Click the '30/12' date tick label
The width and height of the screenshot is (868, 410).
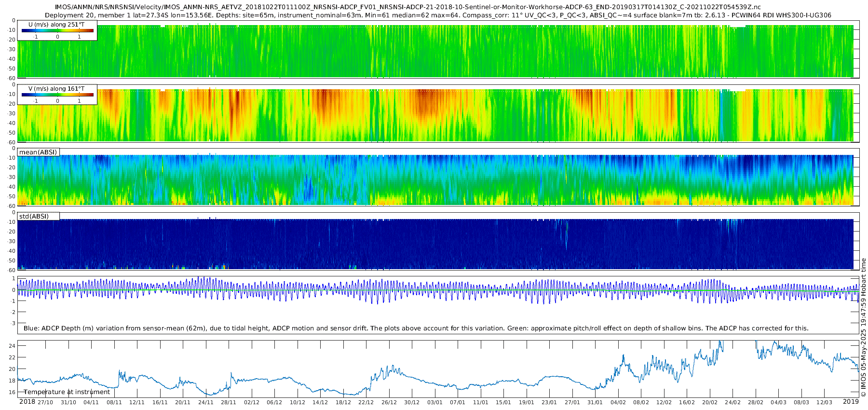pos(412,402)
